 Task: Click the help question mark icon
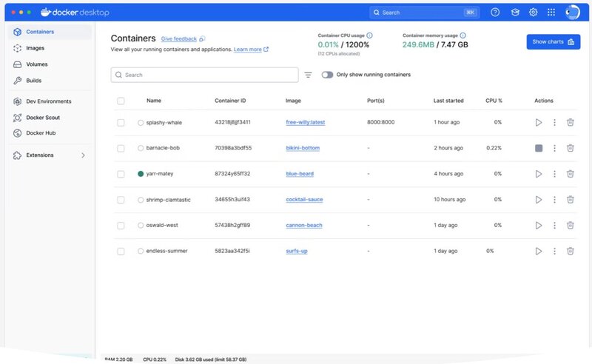point(495,13)
